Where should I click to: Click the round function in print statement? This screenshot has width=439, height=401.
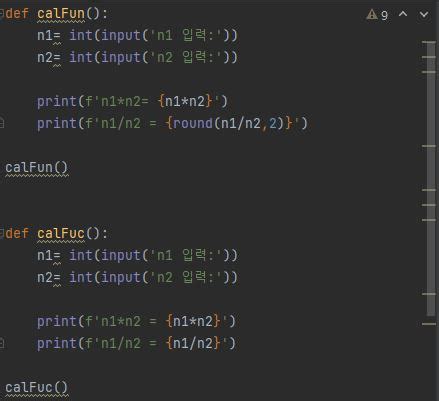pyautogui.click(x=193, y=123)
